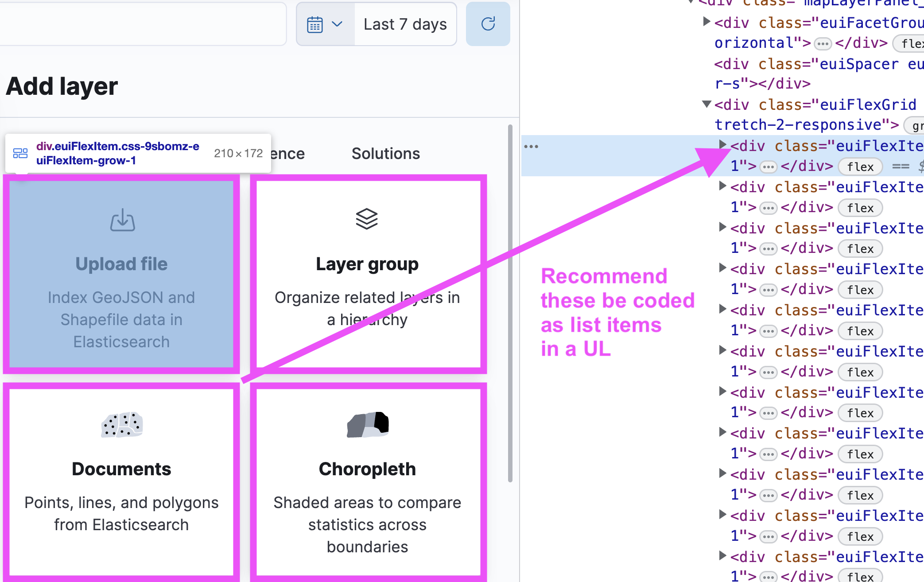Expand the euiFacetGroup disclosure triangle
924x582 pixels.
click(706, 22)
